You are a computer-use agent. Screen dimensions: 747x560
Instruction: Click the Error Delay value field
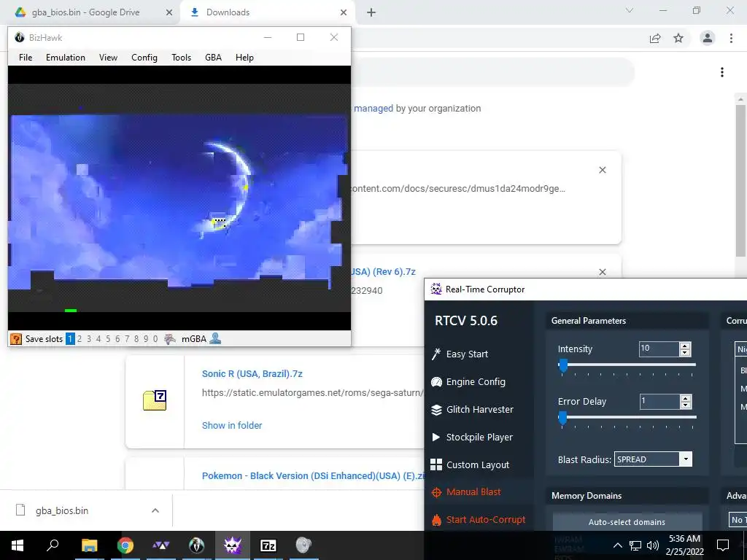(x=659, y=402)
